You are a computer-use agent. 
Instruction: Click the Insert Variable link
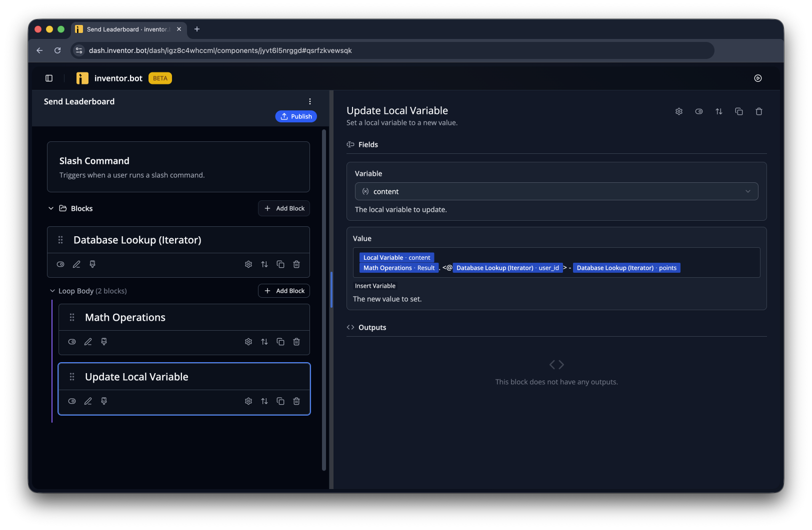tap(375, 286)
